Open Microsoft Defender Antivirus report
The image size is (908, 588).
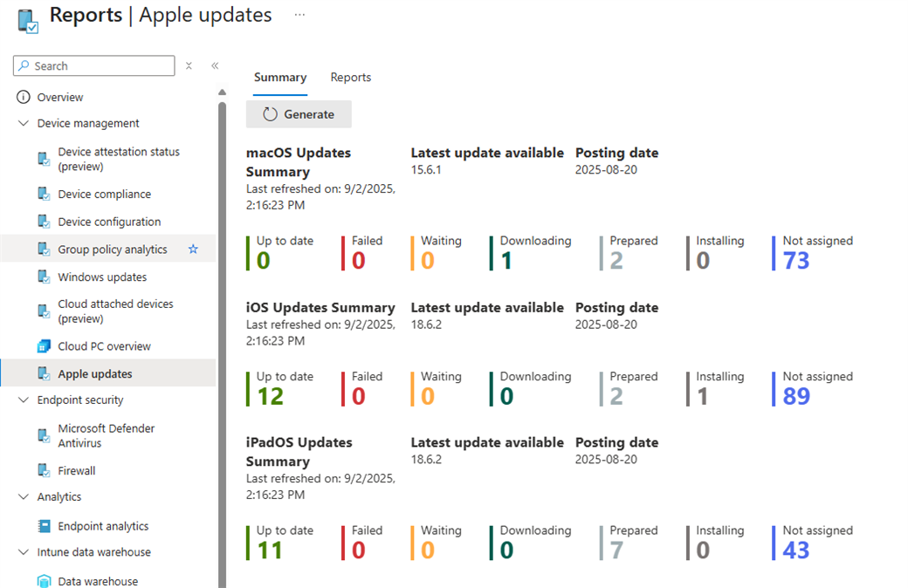click(x=107, y=436)
